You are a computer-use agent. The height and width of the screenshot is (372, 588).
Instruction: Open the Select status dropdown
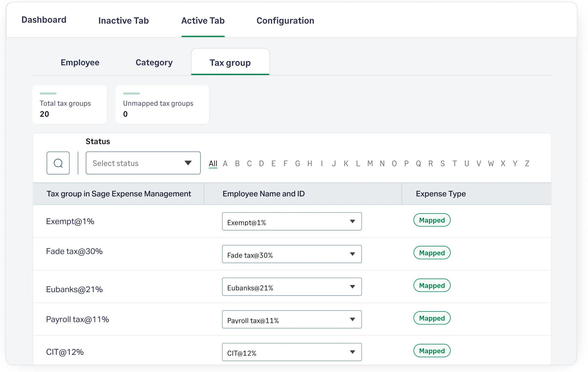[x=143, y=163]
